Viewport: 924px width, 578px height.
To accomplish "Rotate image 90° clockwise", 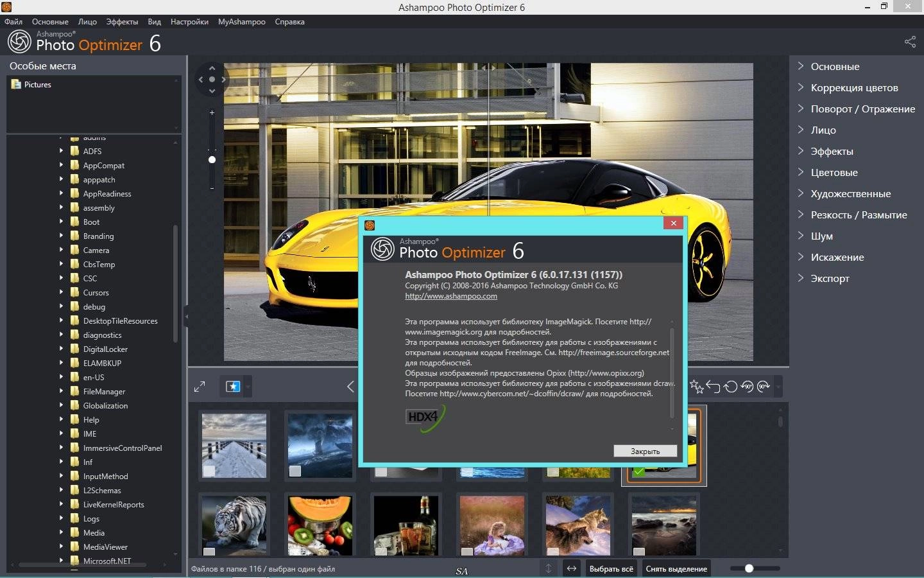I will tap(764, 387).
